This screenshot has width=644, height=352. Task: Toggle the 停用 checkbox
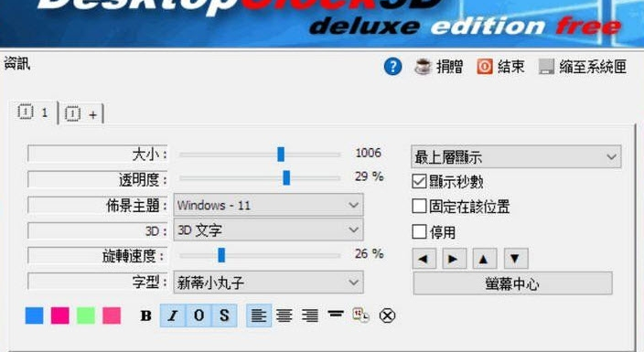tap(419, 231)
